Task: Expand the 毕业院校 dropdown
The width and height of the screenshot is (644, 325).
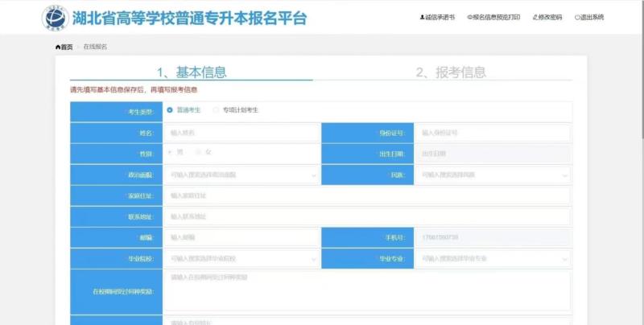Action: point(242,258)
